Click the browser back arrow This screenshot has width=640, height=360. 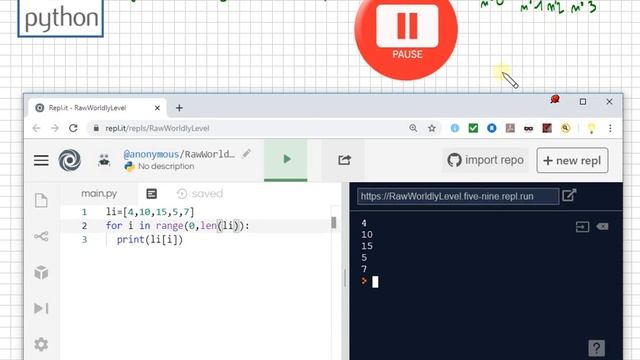[x=36, y=128]
